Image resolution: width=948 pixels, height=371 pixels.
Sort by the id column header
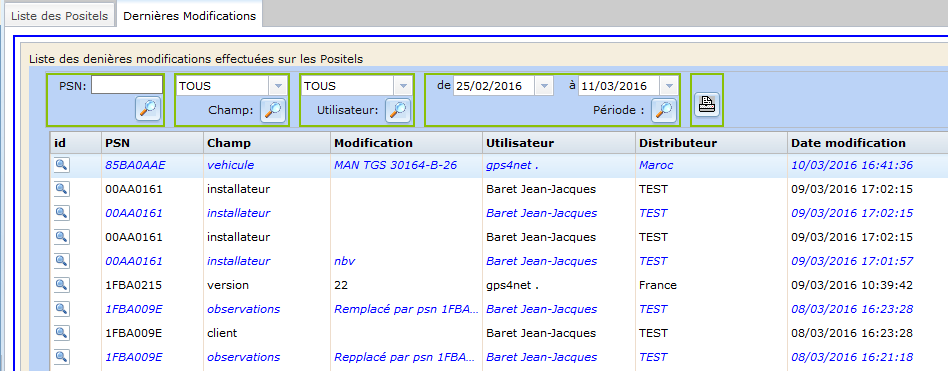76,143
